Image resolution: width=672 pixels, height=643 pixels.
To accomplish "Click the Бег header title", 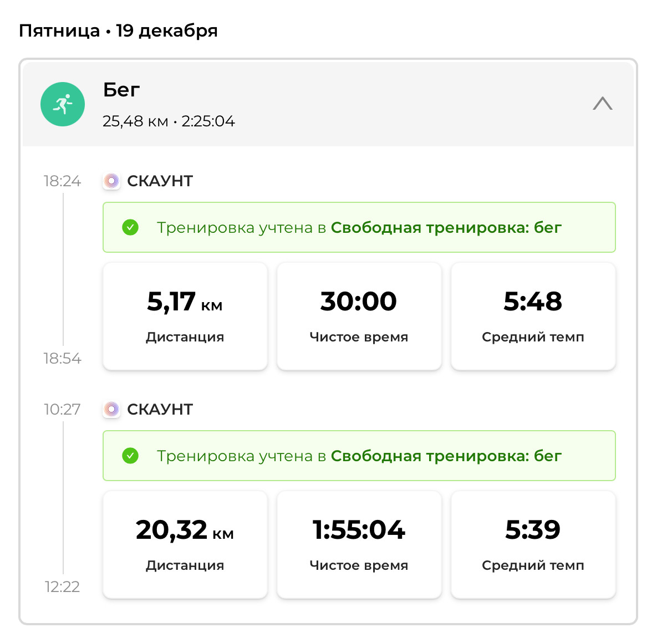I will tap(121, 90).
